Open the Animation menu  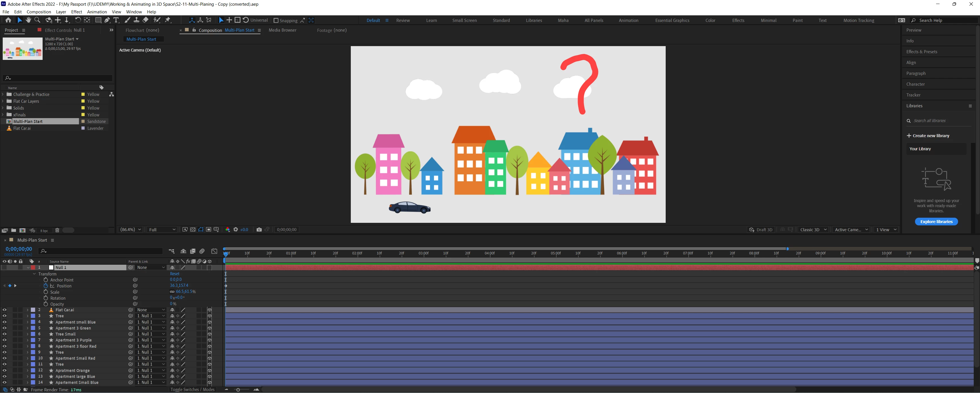(97, 12)
